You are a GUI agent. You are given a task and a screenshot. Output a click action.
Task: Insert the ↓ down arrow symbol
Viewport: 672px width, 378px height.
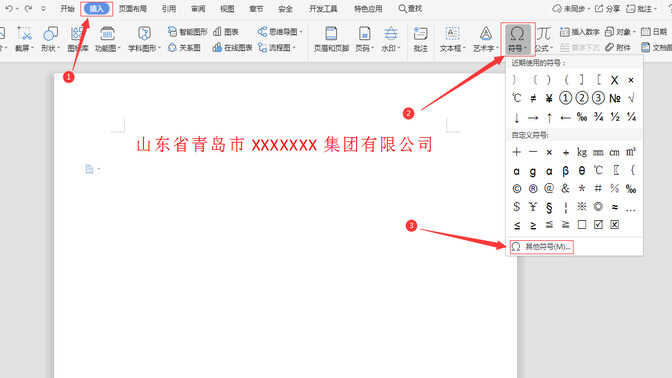(x=516, y=117)
